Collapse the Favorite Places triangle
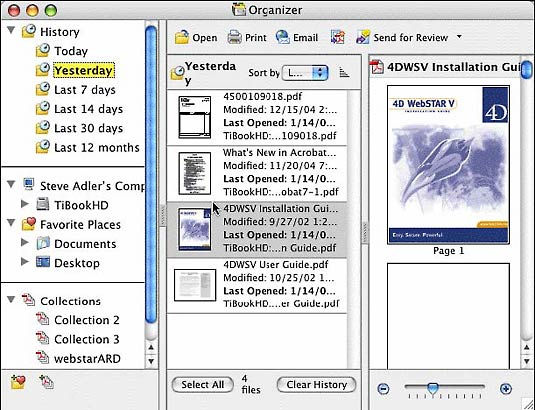 (11, 223)
